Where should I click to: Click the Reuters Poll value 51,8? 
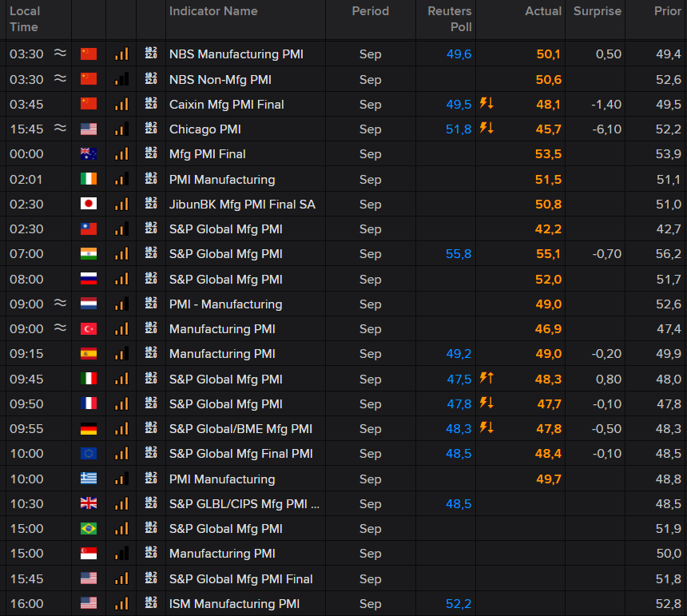pyautogui.click(x=459, y=129)
